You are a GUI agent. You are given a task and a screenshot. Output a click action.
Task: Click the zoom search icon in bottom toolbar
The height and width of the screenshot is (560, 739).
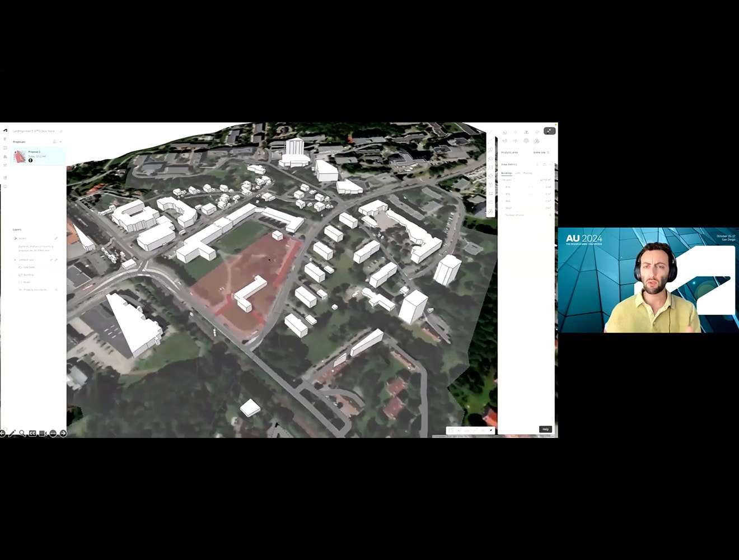pyautogui.click(x=22, y=433)
